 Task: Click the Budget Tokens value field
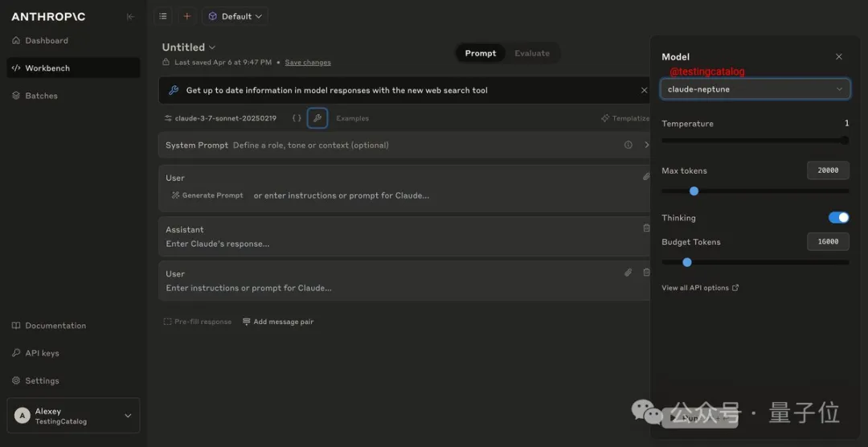[x=828, y=241]
